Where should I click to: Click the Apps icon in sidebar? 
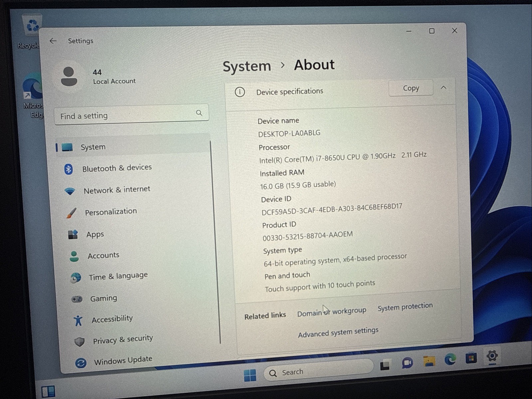click(73, 235)
